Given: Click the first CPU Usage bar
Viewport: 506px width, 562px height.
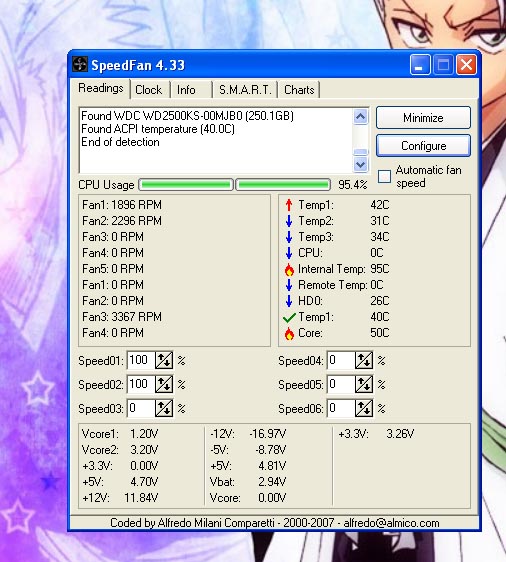Looking at the screenshot, I should tap(185, 185).
